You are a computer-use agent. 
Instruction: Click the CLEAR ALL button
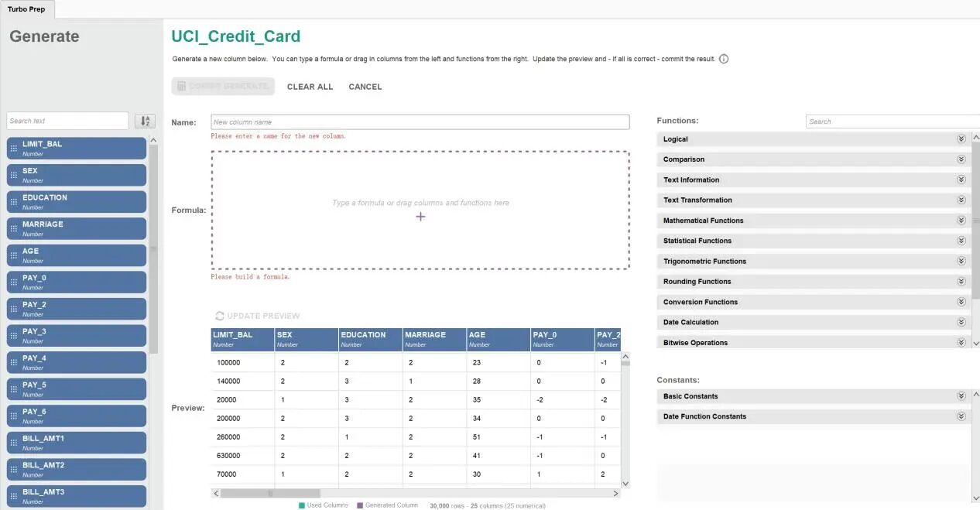(310, 87)
